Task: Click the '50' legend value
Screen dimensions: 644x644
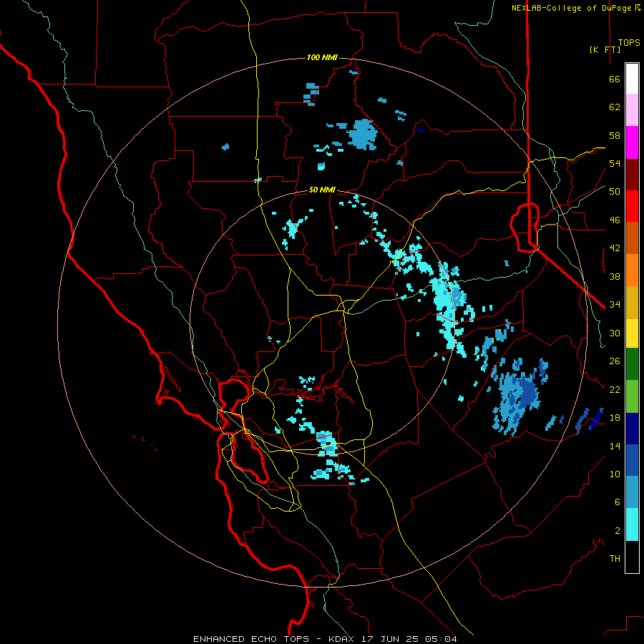Action: (x=615, y=192)
